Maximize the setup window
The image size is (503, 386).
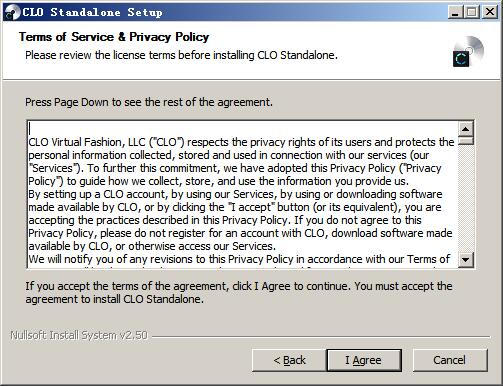click(472, 13)
